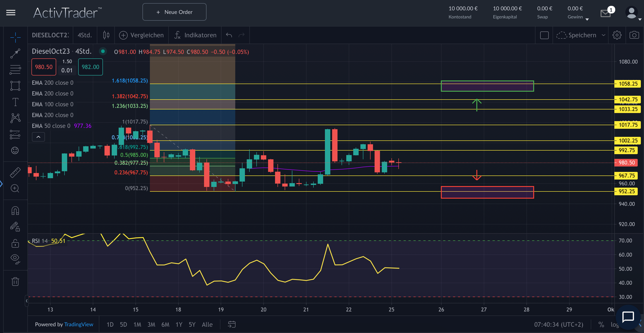
Task: Open the TradingView link
Action: [78, 324]
